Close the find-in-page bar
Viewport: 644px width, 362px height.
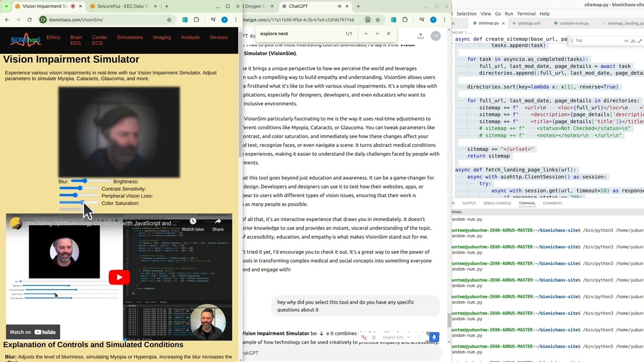388,34
